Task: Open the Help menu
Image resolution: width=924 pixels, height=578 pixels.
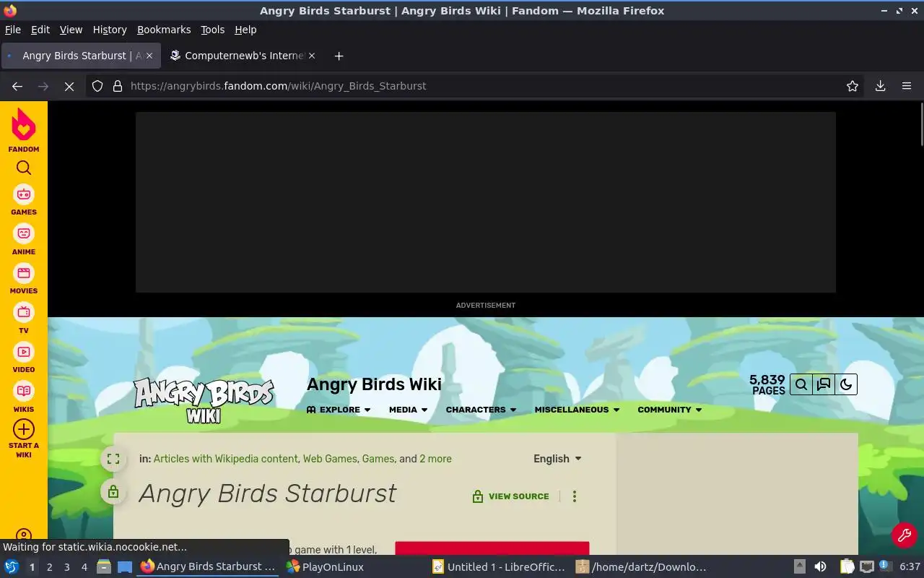Action: pos(245,30)
